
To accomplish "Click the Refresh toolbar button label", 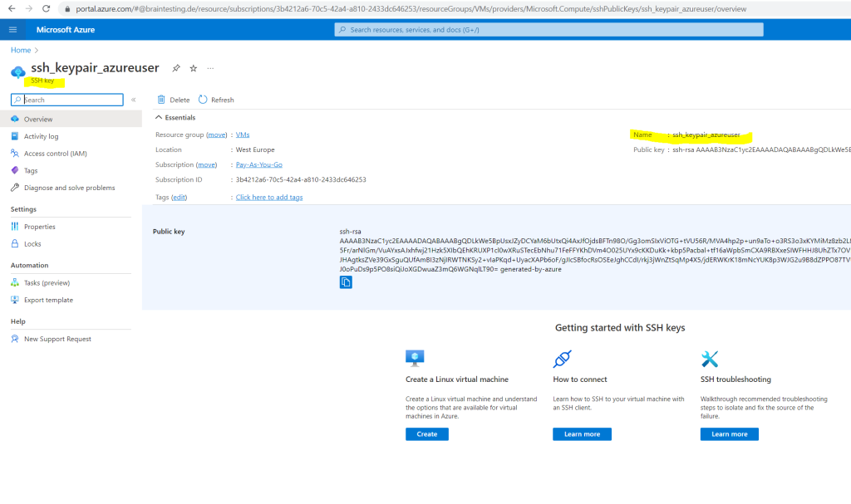I will click(223, 100).
